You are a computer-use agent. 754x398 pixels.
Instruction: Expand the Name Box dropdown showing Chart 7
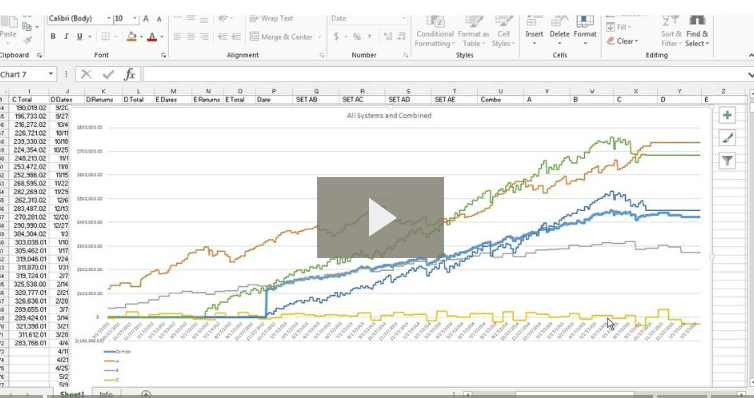click(x=50, y=75)
